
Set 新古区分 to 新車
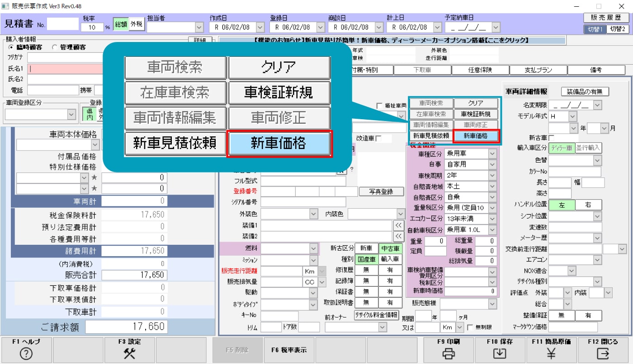point(366,248)
